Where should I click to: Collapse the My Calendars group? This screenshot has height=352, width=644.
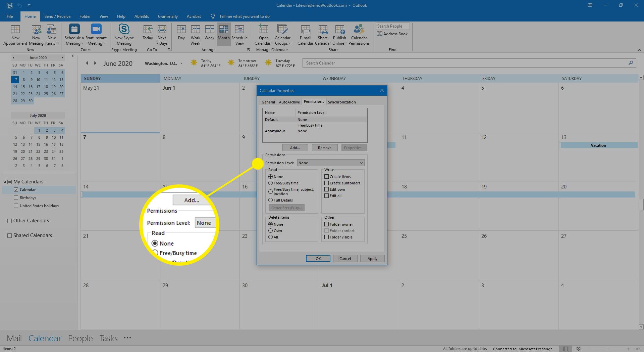[x=5, y=182]
